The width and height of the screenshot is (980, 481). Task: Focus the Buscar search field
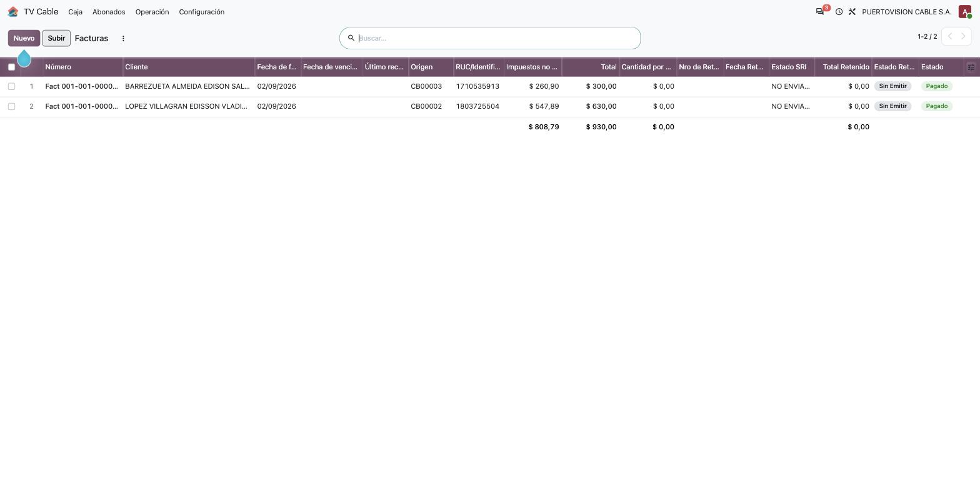(x=497, y=38)
